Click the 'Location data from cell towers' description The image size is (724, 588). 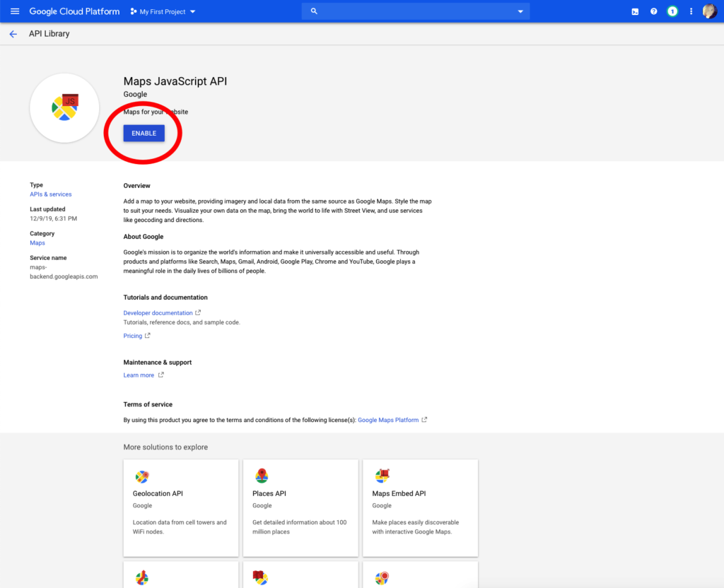tap(180, 527)
